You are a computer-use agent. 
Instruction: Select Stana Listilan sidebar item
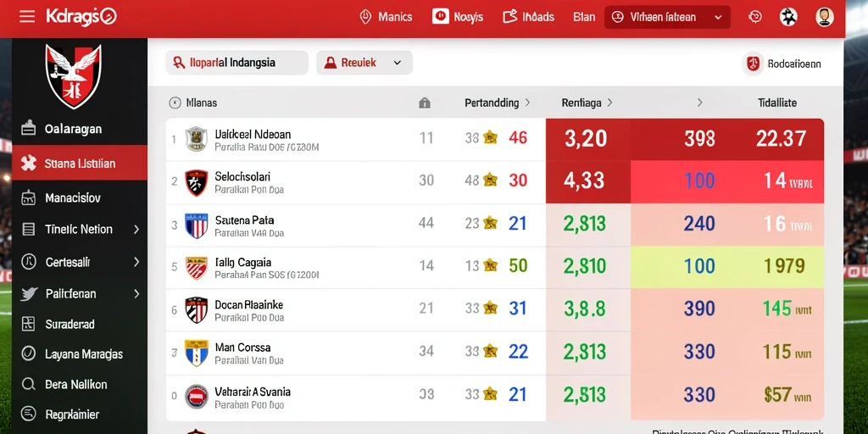(x=80, y=163)
